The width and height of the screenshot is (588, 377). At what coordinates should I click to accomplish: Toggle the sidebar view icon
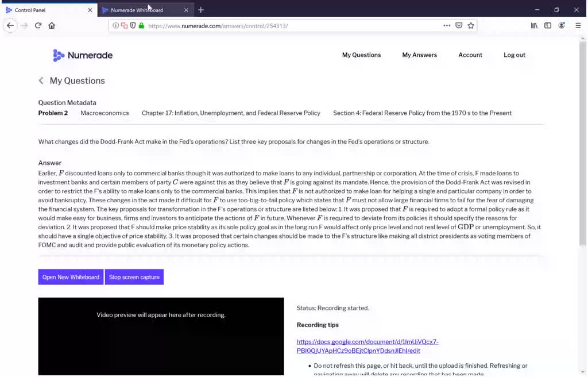547,25
